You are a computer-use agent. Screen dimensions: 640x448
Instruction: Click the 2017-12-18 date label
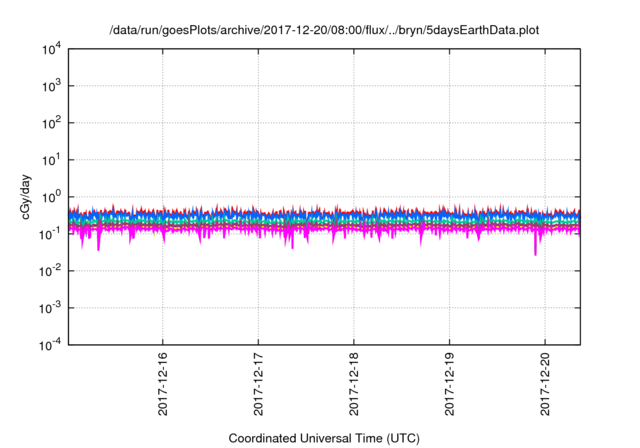click(353, 384)
